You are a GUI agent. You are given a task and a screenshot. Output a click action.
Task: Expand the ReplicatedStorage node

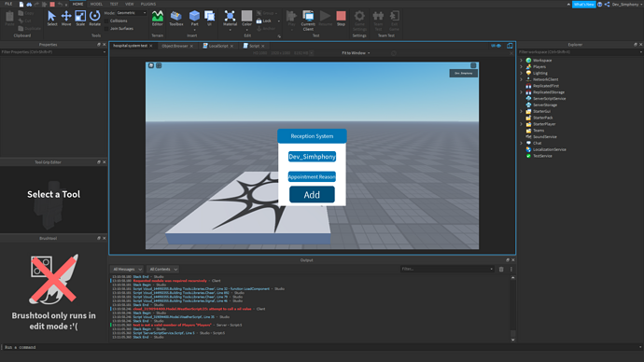[x=522, y=92]
